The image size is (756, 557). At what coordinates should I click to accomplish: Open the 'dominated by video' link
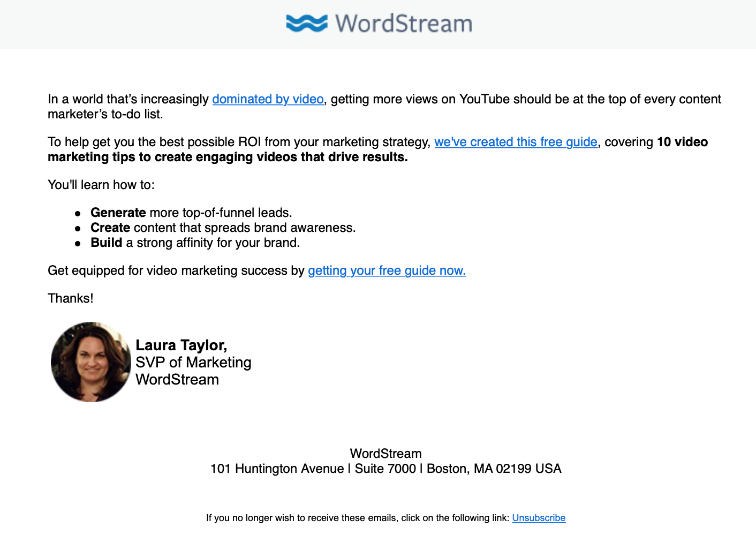click(x=267, y=99)
